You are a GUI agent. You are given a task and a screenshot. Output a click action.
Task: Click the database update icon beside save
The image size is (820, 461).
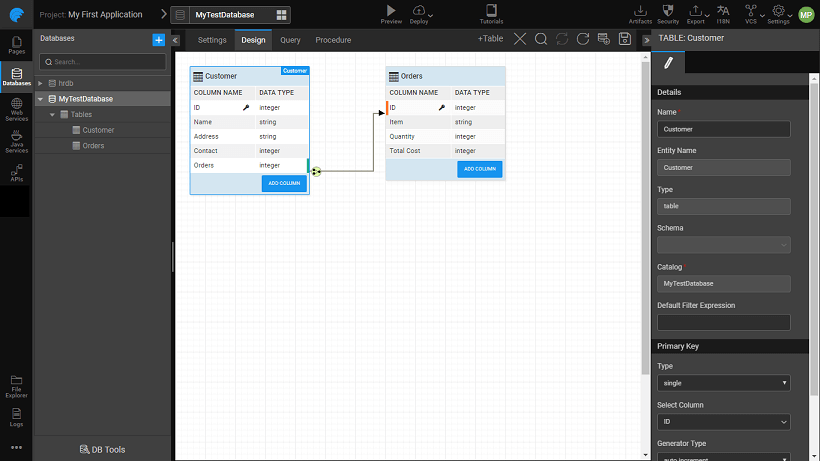tap(604, 39)
